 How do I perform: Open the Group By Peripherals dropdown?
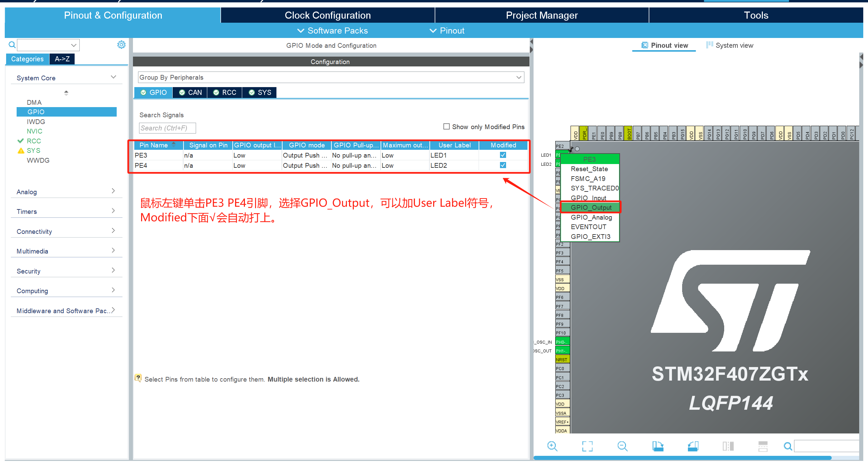(x=331, y=77)
